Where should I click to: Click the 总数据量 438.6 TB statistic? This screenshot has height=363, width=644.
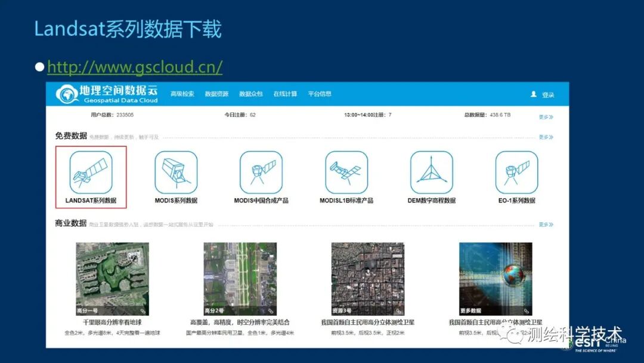click(488, 115)
